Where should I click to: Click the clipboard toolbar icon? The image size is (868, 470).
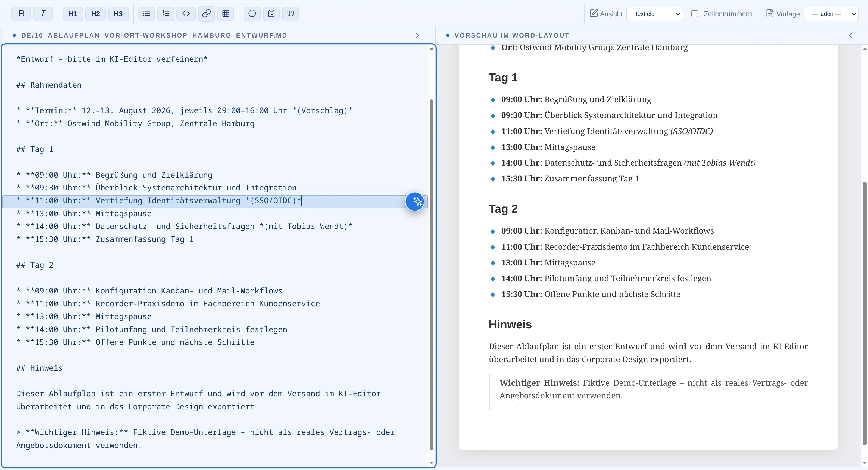pyautogui.click(x=271, y=14)
